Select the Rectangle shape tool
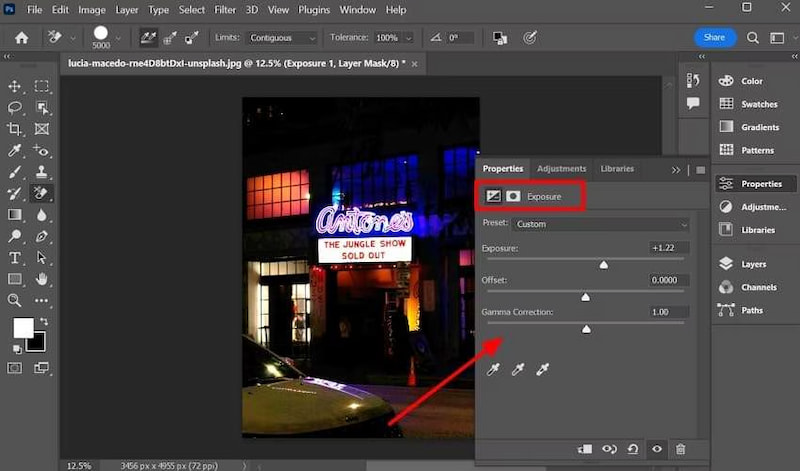800x471 pixels. click(x=14, y=279)
